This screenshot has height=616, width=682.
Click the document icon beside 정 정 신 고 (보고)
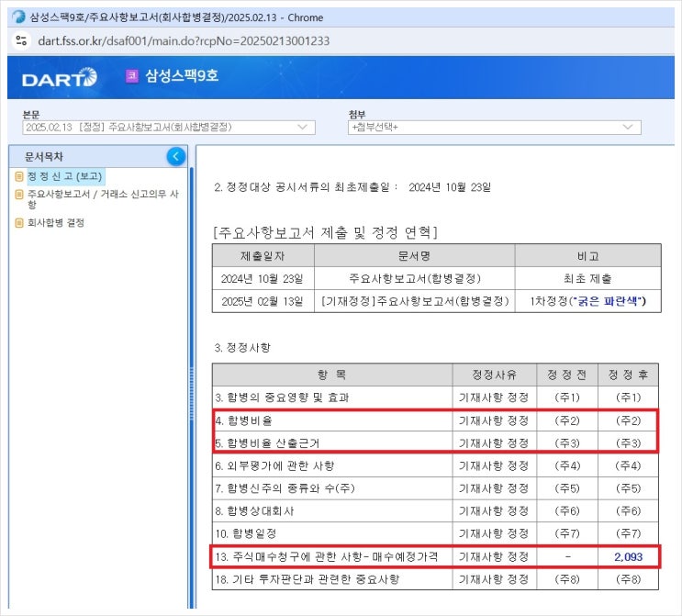click(x=18, y=176)
